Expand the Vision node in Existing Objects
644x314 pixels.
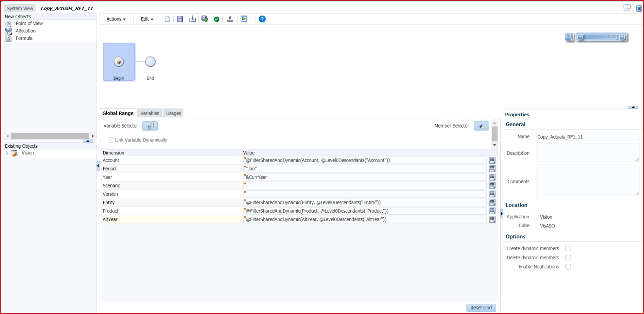point(7,153)
